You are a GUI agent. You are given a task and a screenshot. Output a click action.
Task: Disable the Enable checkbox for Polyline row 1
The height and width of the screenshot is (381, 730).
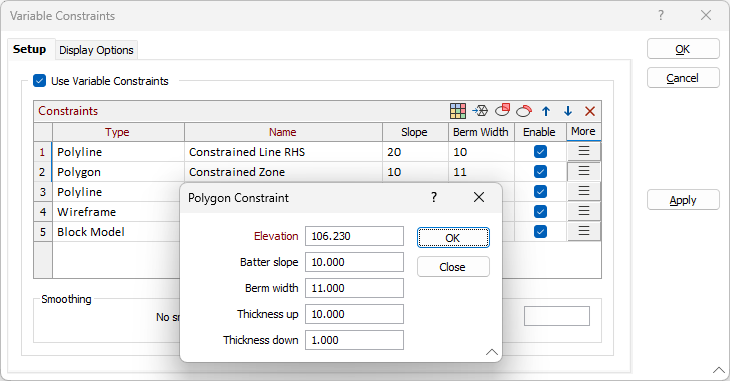(540, 152)
